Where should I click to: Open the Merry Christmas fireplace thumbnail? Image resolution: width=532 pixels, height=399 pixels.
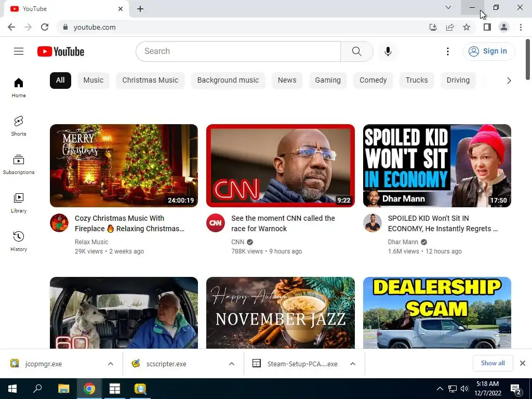pyautogui.click(x=124, y=166)
